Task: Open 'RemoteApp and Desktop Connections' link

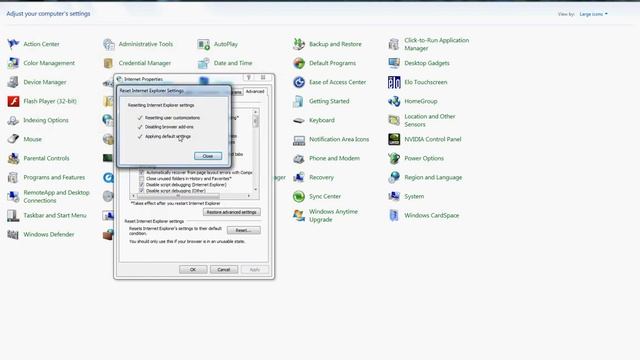Action: coord(56,196)
